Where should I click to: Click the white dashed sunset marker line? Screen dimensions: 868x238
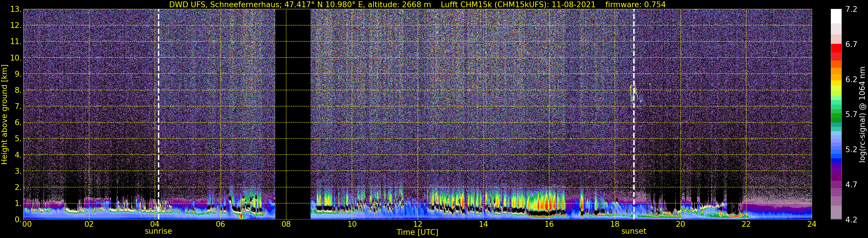[634, 114]
